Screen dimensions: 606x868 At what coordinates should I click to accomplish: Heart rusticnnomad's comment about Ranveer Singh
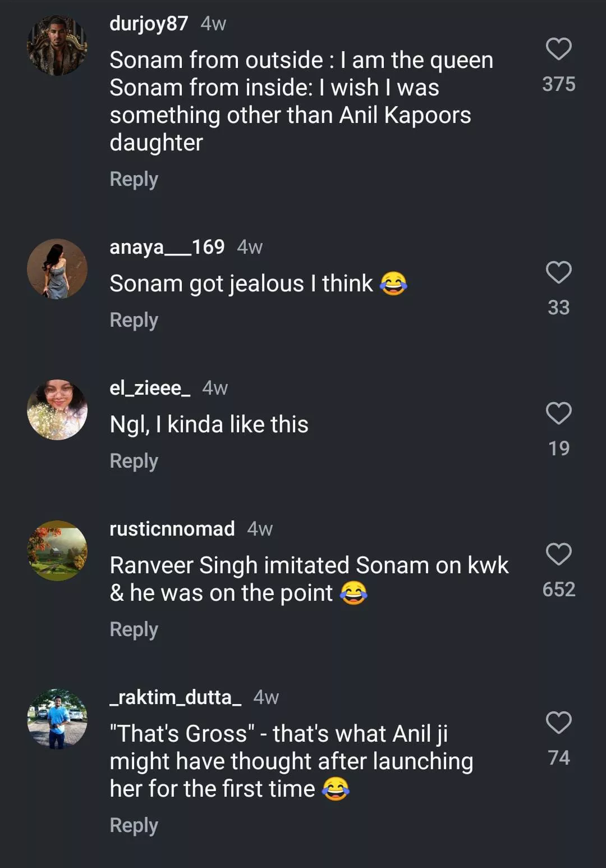[558, 555]
